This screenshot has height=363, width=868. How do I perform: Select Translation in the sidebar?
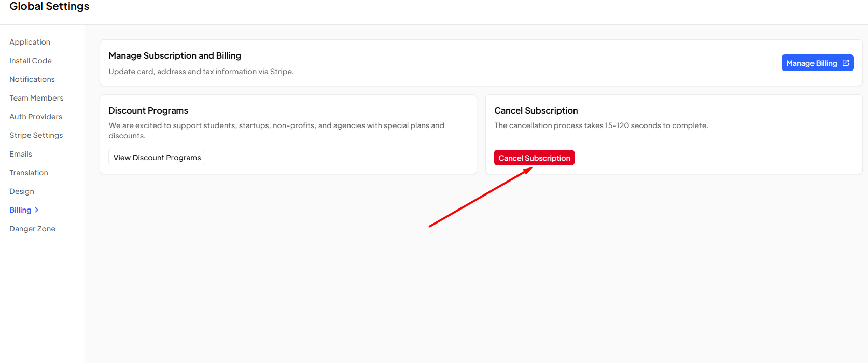[x=29, y=173]
